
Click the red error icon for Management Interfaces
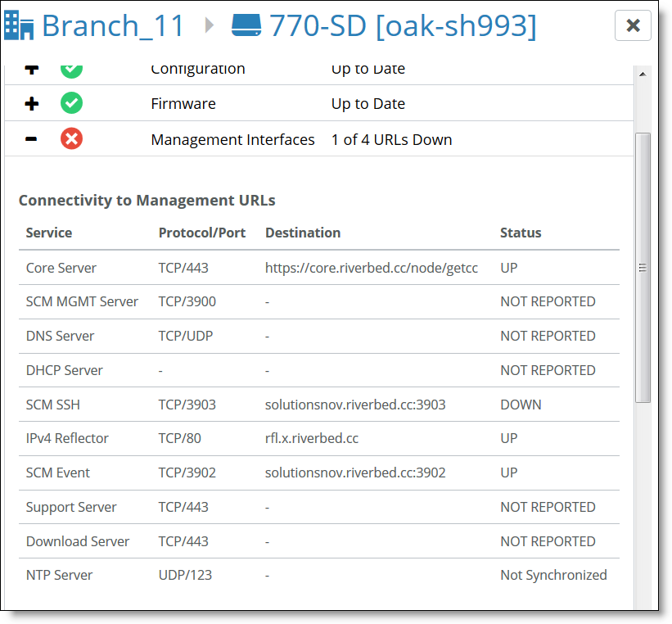coord(71,138)
